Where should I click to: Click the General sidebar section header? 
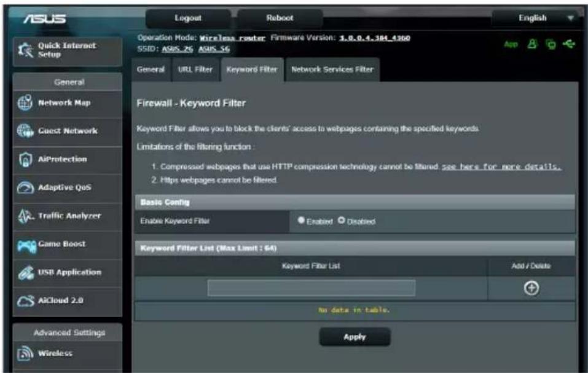pyautogui.click(x=68, y=82)
